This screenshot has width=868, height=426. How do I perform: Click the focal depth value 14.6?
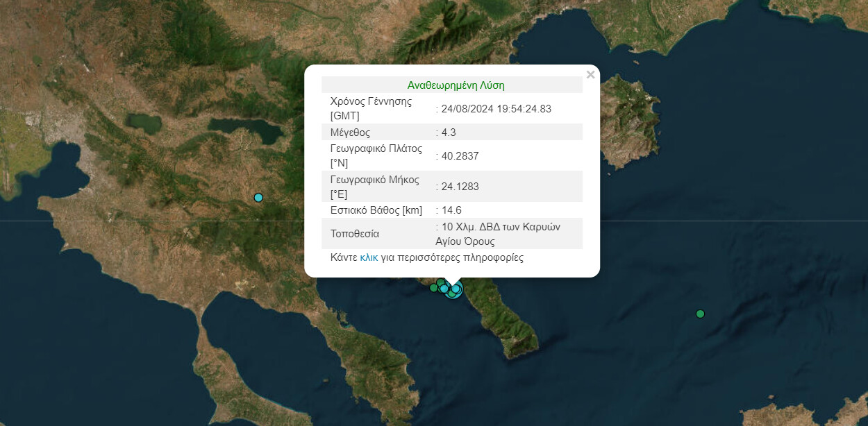point(451,210)
